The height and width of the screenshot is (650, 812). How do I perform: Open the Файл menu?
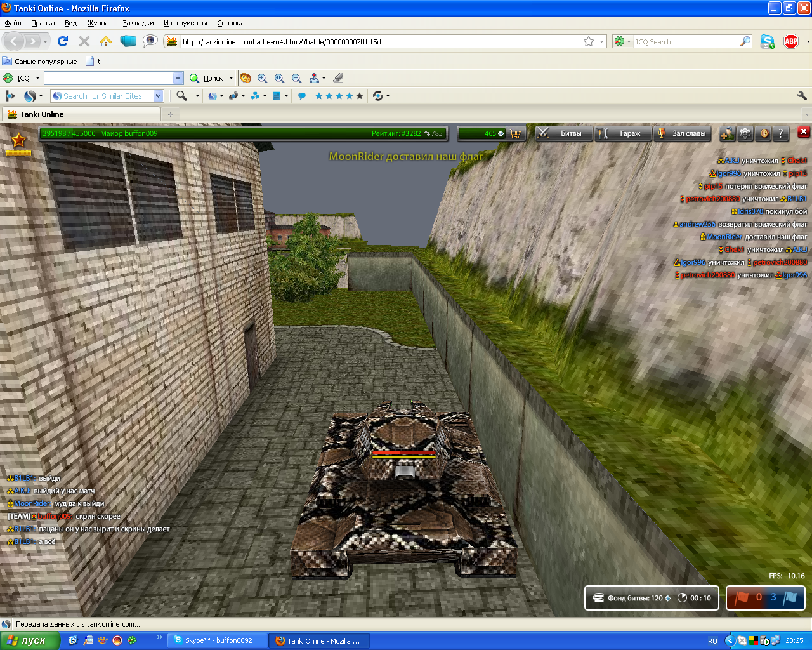tap(13, 23)
